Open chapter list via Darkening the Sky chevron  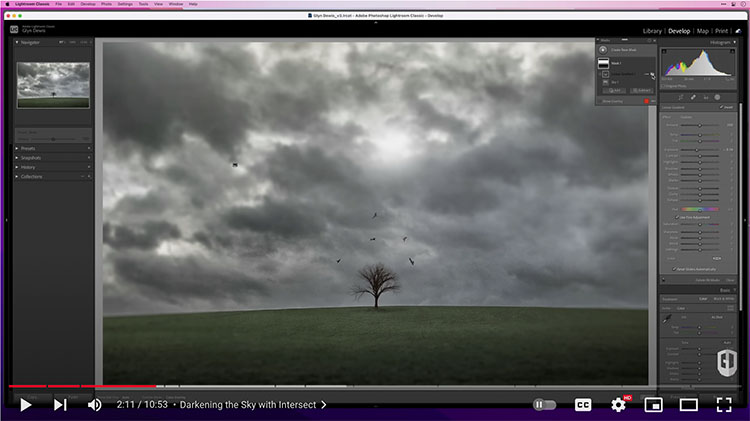(324, 405)
